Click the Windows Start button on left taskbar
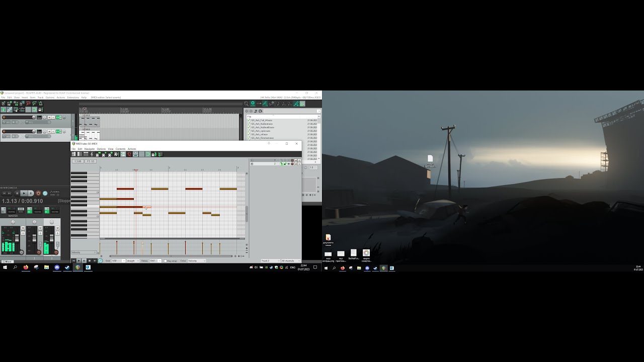Screen dimensions: 644x362 5,267
